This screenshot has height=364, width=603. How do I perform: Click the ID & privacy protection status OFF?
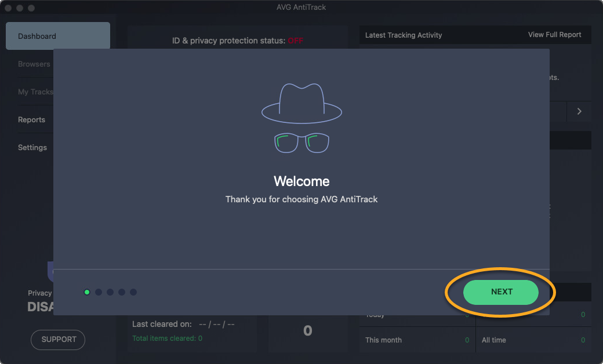pos(295,41)
